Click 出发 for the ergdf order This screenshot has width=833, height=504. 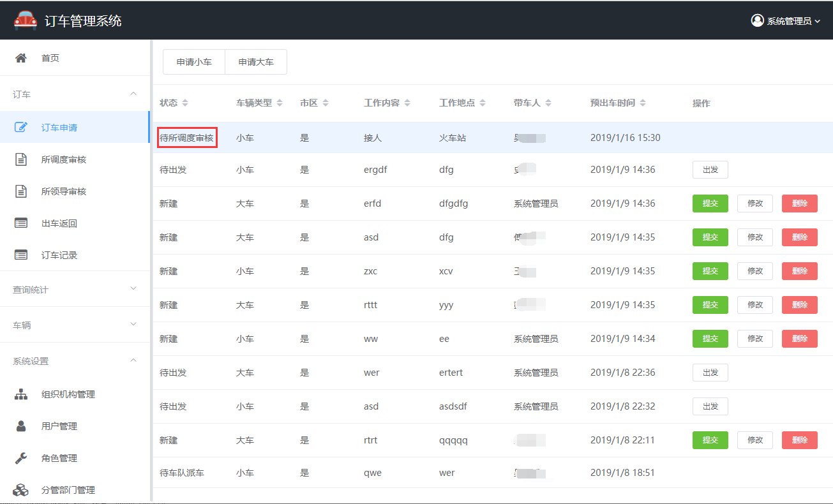[710, 170]
